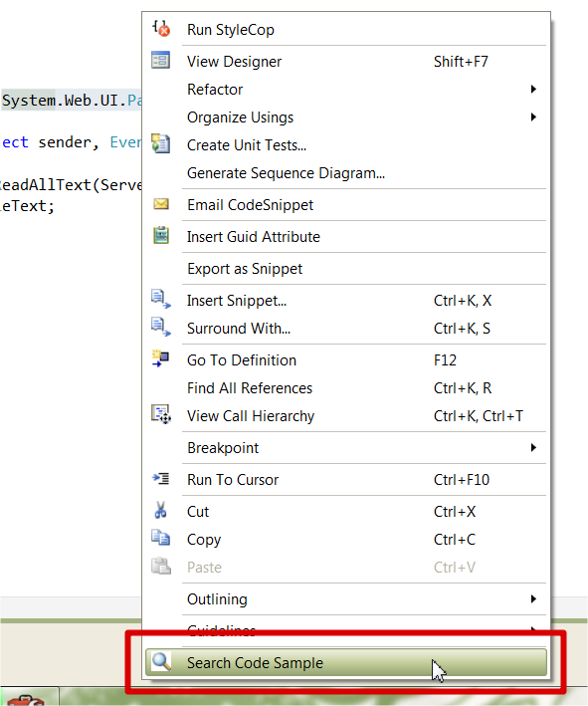Viewport: 588px width, 706px height.
Task: Click the View Call Hierarchy icon
Action: 160,414
